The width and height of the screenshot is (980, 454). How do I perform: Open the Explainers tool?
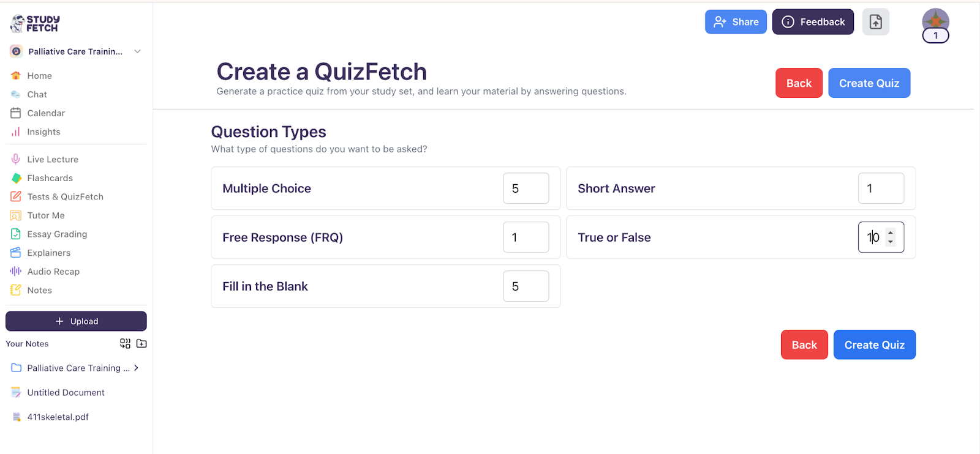49,253
